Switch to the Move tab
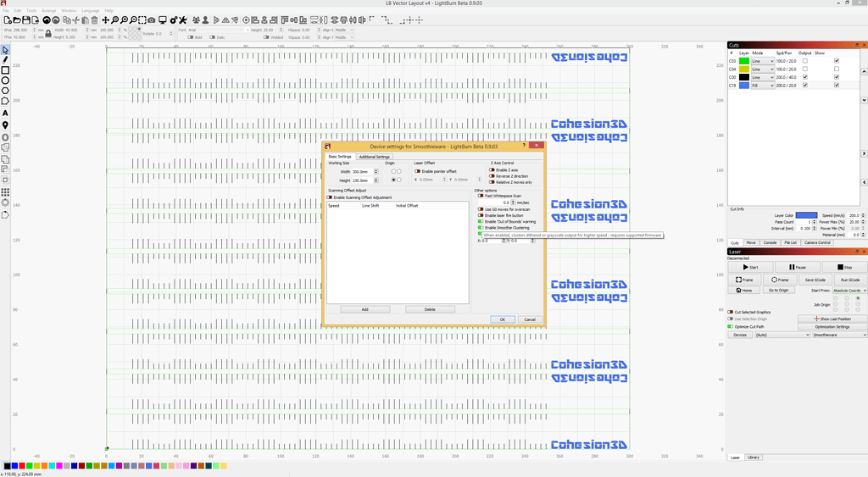The width and height of the screenshot is (868, 477). pos(751,242)
